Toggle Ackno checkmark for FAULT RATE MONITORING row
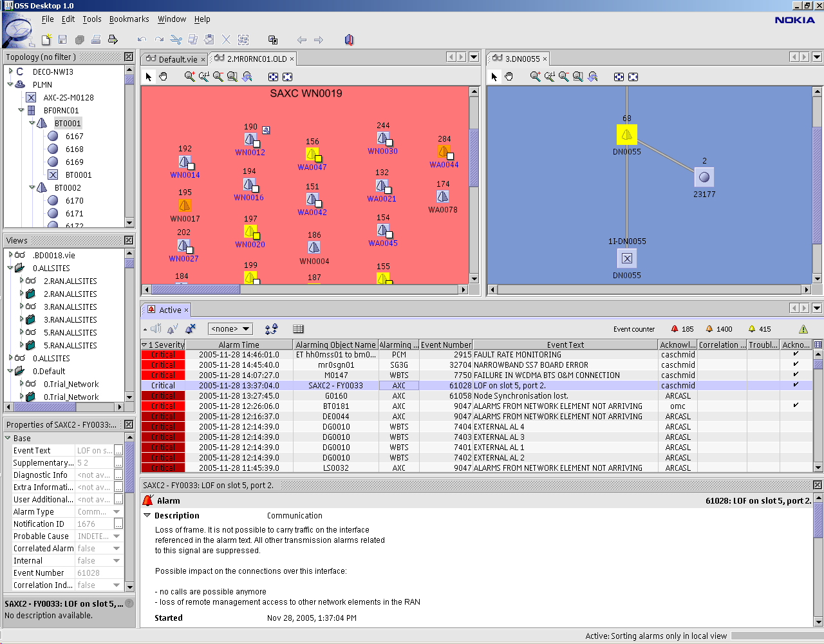Image resolution: width=824 pixels, height=644 pixels. tap(796, 354)
